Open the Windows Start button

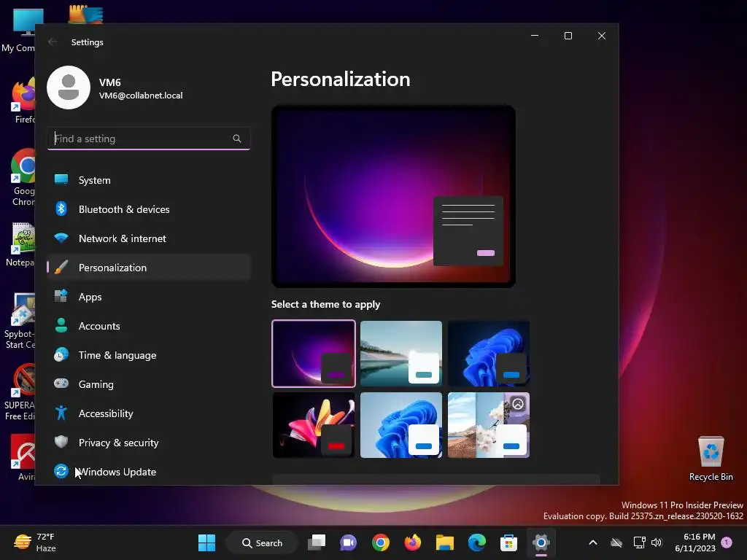tap(206, 542)
